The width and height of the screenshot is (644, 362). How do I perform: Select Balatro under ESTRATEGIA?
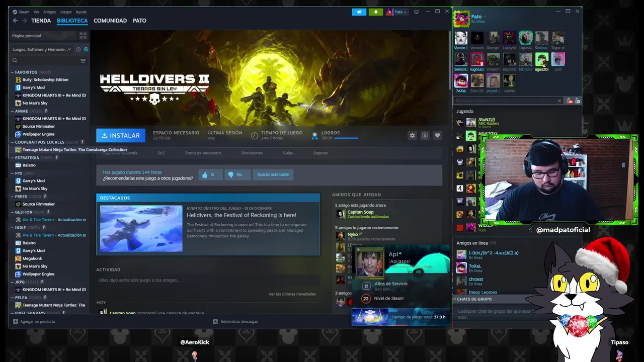(29, 165)
